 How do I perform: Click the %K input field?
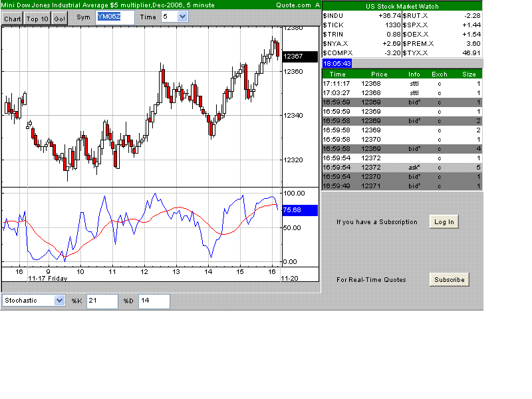click(x=102, y=301)
